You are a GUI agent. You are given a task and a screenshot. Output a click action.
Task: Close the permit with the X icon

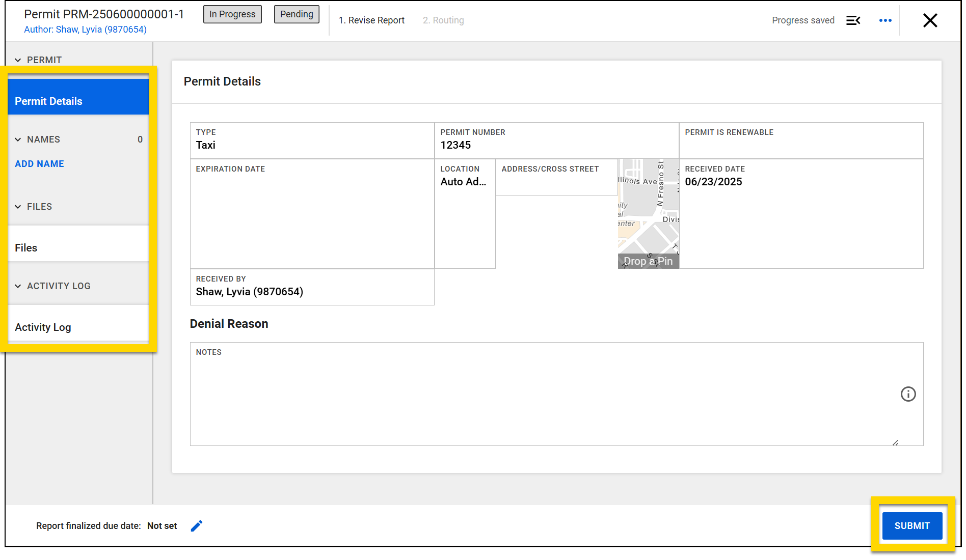(930, 20)
